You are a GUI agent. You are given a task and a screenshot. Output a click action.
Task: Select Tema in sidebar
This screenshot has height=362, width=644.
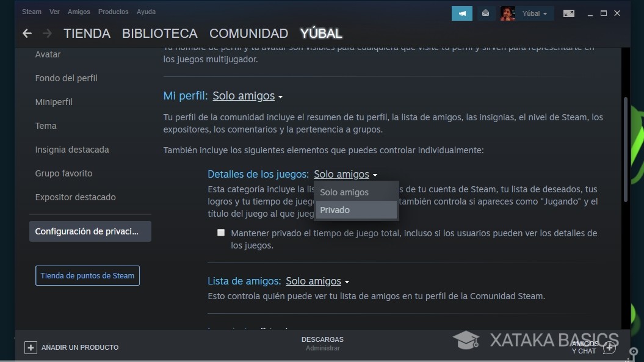(x=46, y=126)
